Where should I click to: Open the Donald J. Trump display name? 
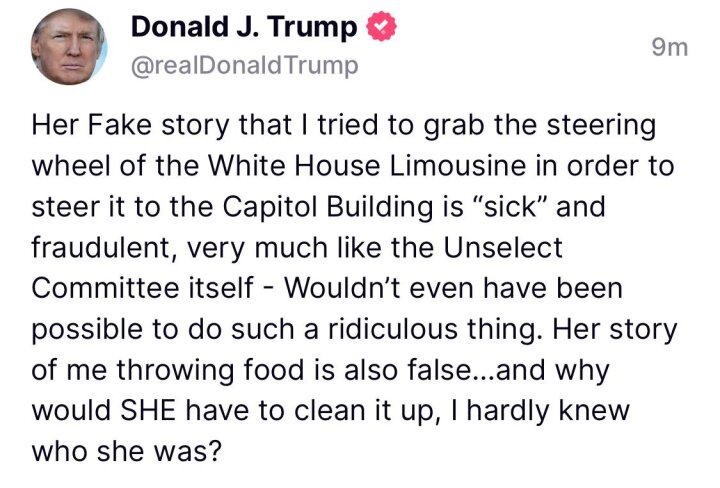click(x=244, y=27)
